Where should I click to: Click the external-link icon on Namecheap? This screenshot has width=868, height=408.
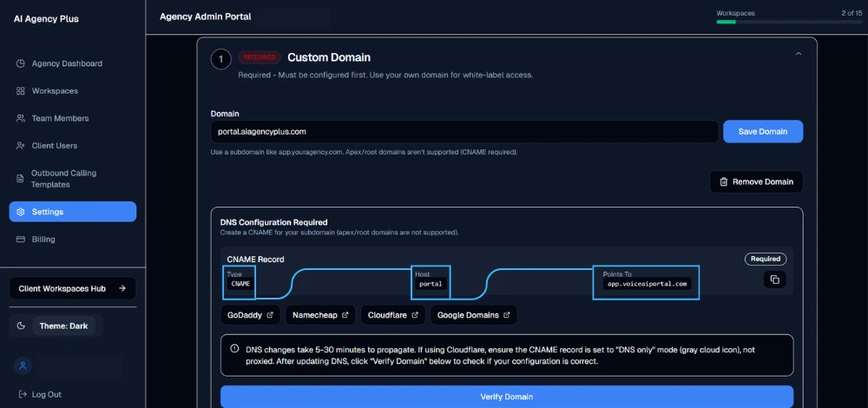(345, 315)
